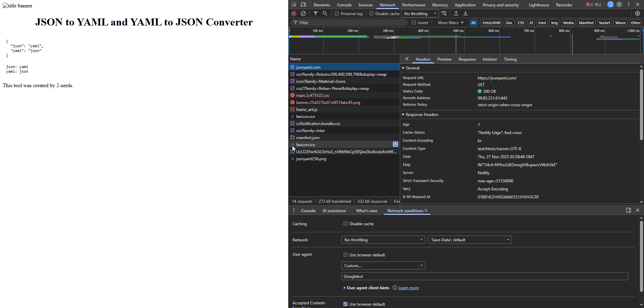Open the user agent client hints info icon
This screenshot has width=644, height=308.
pos(395,288)
